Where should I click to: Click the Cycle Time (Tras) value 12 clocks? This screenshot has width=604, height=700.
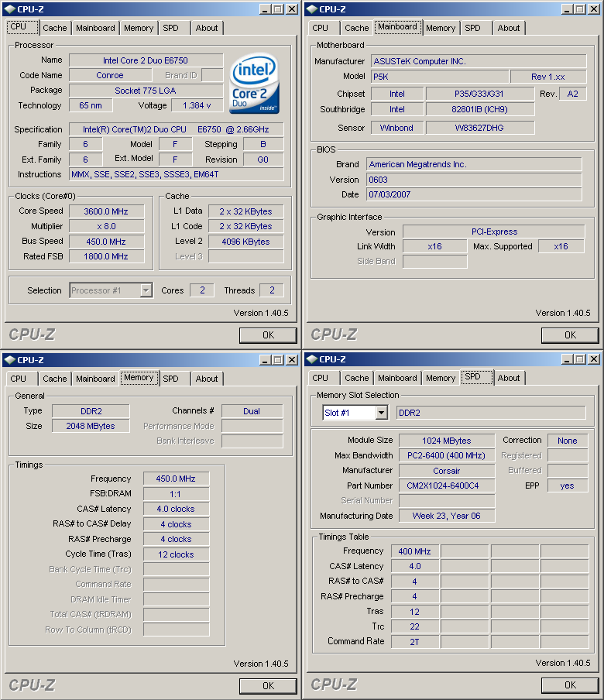176,554
